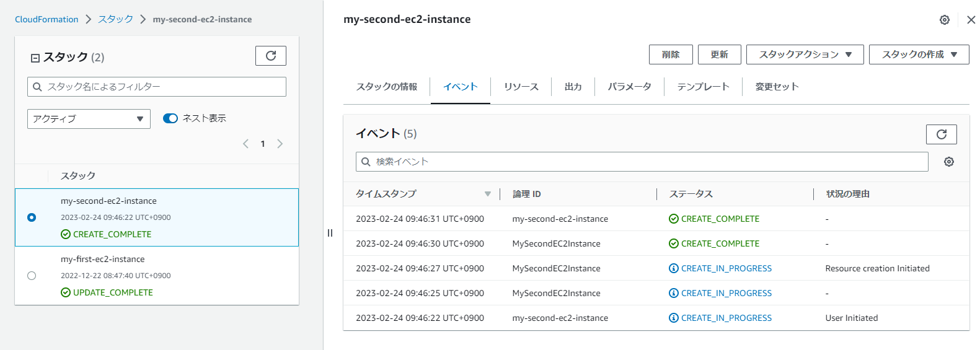980x350 pixels.
Task: Go to next page of stacks
Action: pyautogui.click(x=280, y=144)
